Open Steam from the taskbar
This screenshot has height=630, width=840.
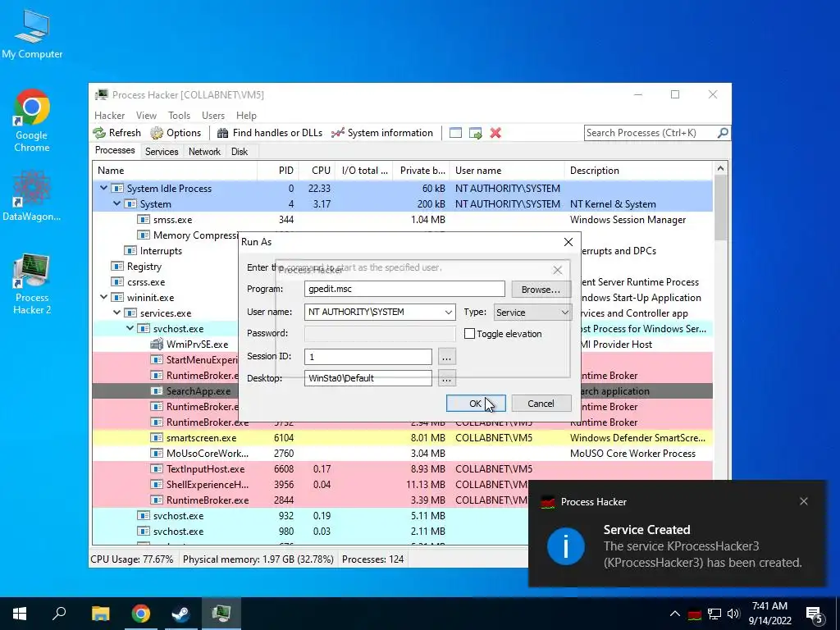pyautogui.click(x=181, y=614)
